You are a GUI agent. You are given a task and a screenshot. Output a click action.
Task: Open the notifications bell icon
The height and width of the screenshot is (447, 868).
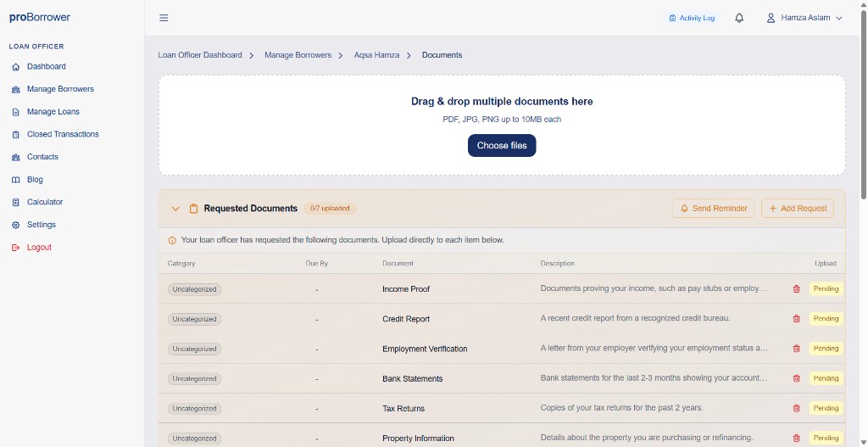coord(739,18)
